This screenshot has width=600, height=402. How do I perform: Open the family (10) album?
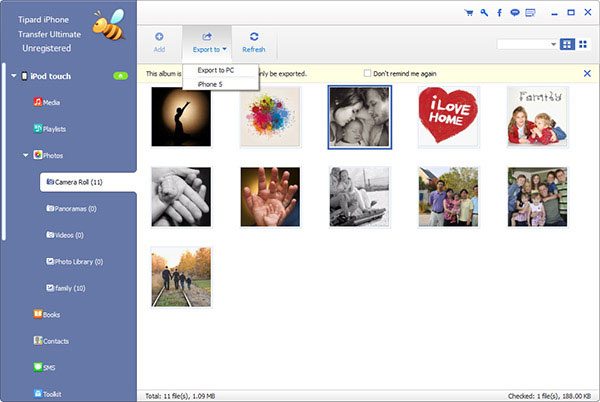click(x=66, y=288)
